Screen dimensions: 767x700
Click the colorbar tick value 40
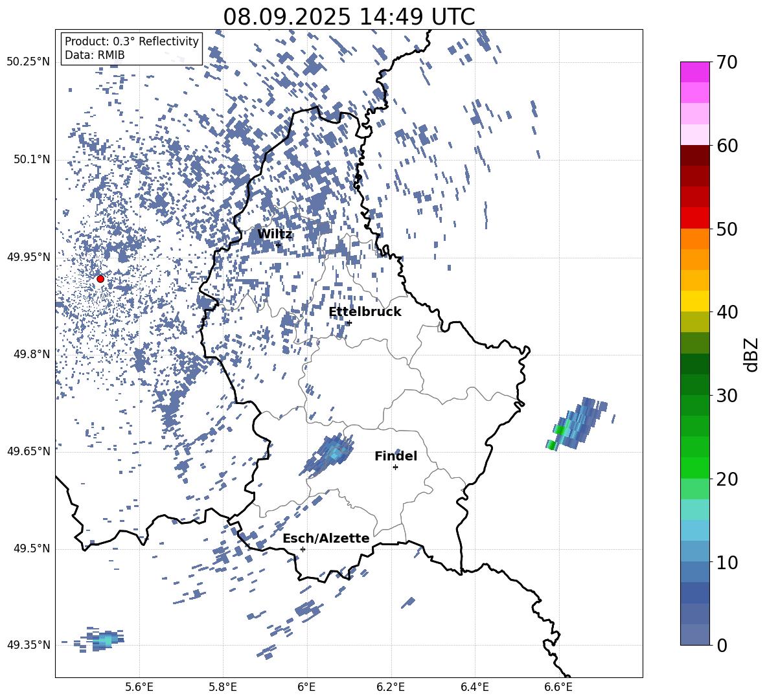727,312
